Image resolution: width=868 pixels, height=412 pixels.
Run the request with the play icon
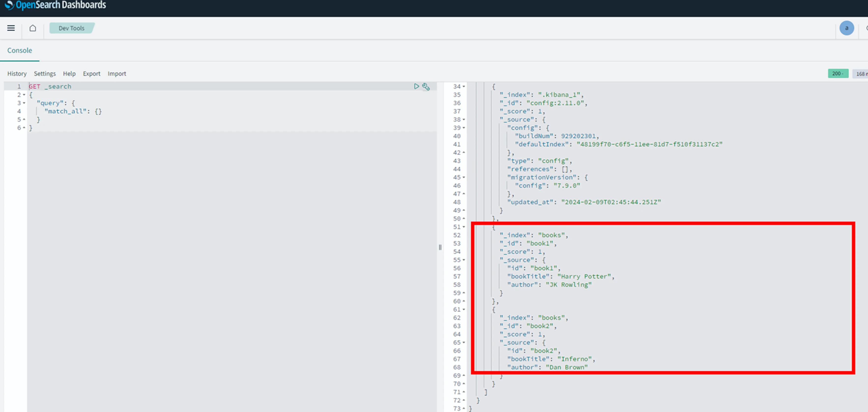[x=417, y=86]
